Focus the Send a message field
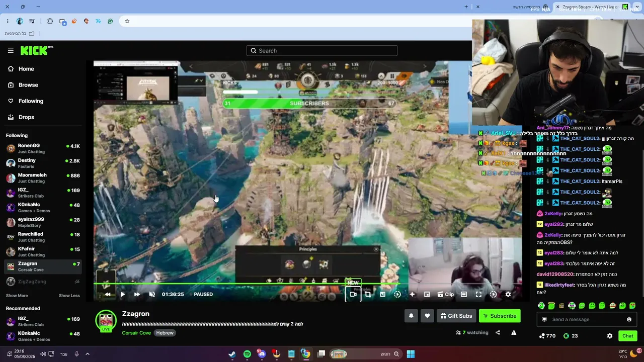This screenshot has width=644, height=362. [587, 319]
